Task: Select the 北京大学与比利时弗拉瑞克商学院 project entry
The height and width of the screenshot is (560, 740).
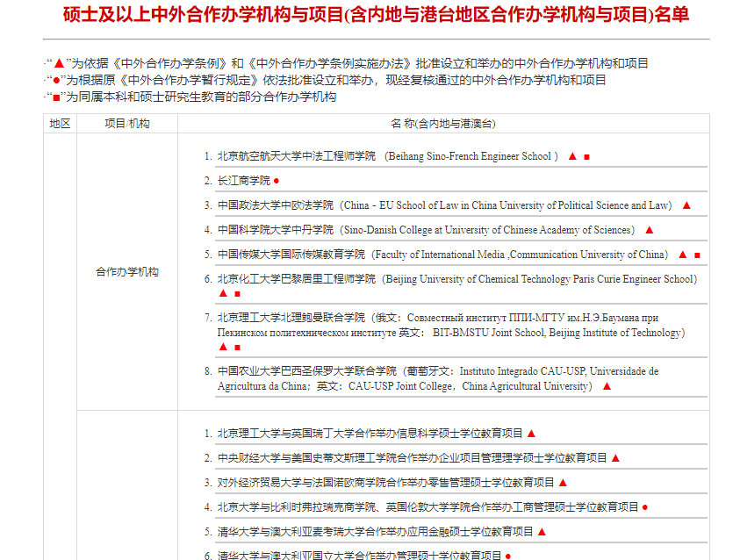Action: click(426, 507)
